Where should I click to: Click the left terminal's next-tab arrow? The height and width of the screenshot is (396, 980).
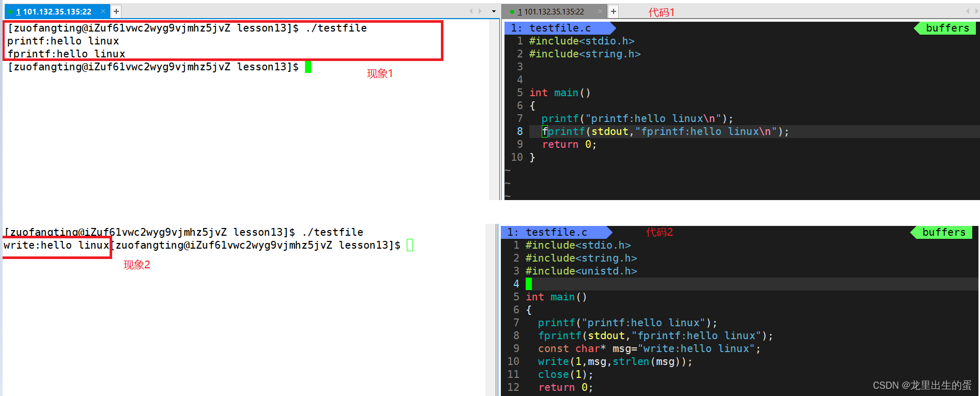click(x=480, y=11)
